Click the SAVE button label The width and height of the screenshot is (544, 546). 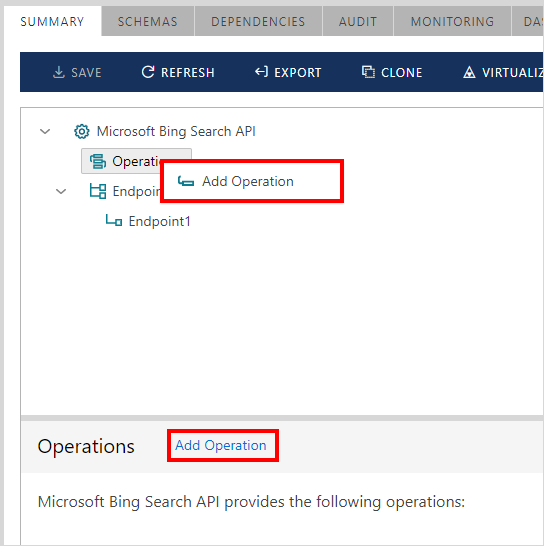click(86, 73)
